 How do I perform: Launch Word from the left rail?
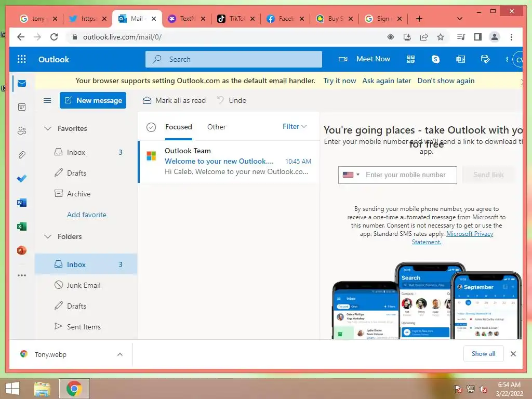coord(22,203)
